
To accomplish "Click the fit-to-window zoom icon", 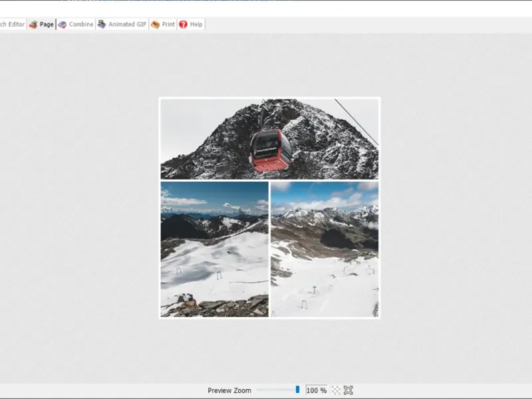I will 348,390.
